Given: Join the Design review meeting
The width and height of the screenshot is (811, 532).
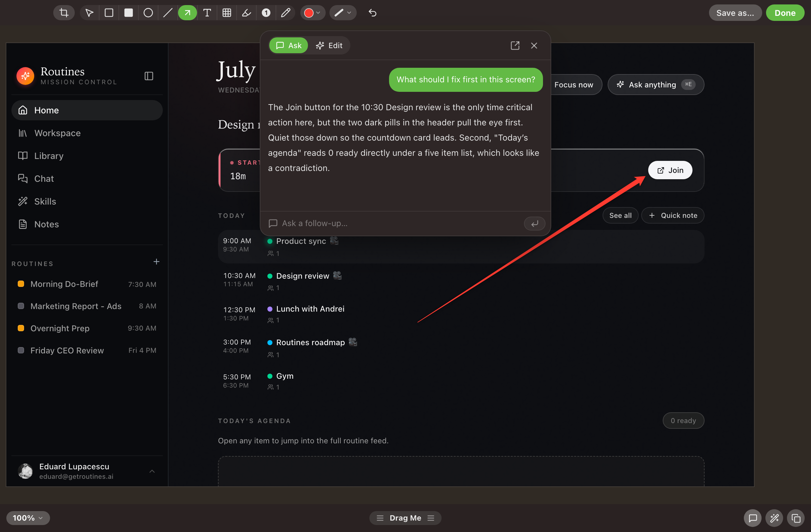Looking at the screenshot, I should click(670, 170).
